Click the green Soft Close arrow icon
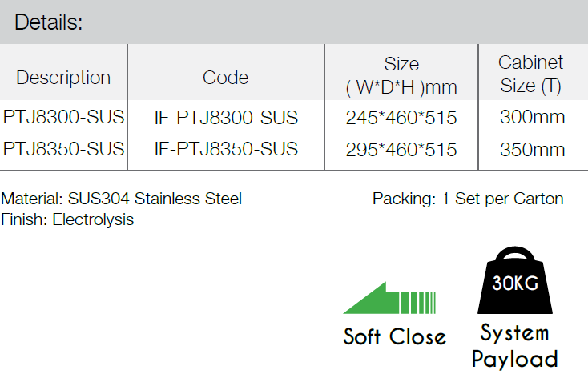 point(389,298)
